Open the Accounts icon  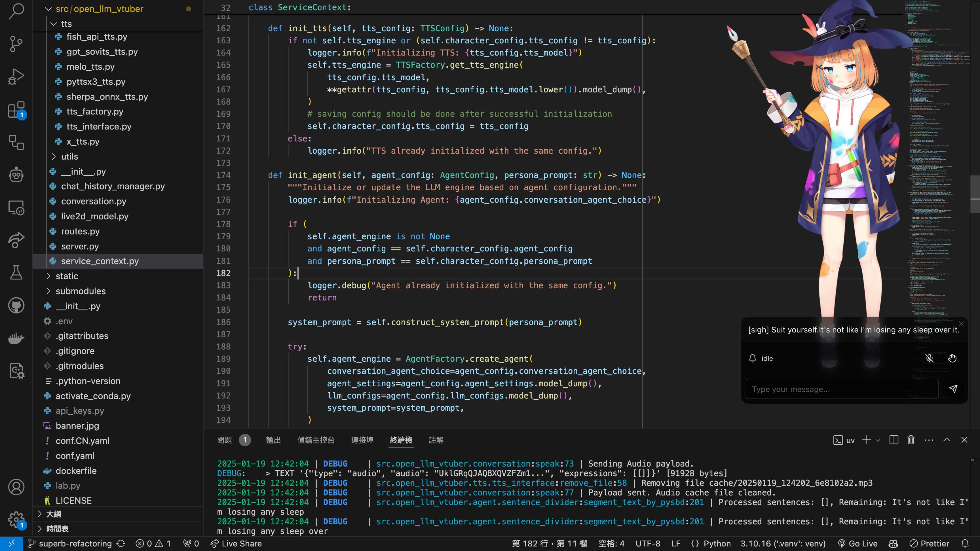click(16, 487)
